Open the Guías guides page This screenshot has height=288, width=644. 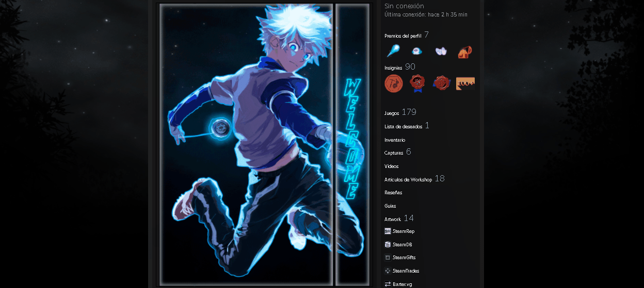pyautogui.click(x=390, y=206)
